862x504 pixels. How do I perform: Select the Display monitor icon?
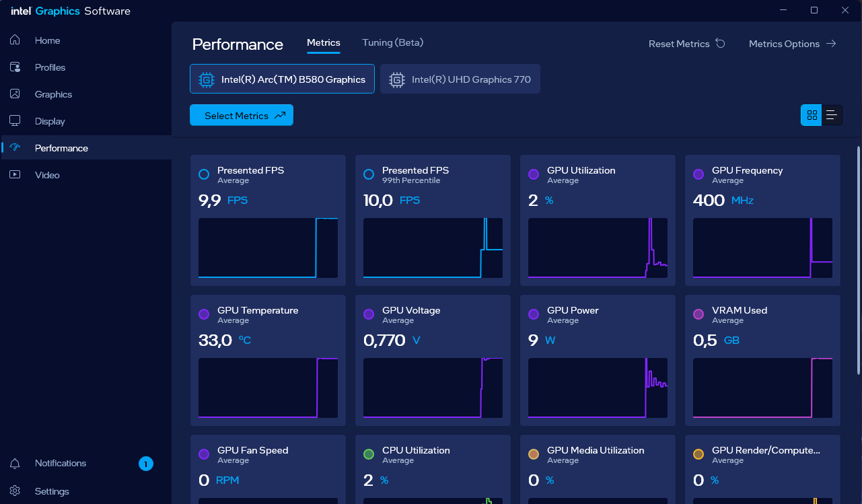tap(15, 121)
